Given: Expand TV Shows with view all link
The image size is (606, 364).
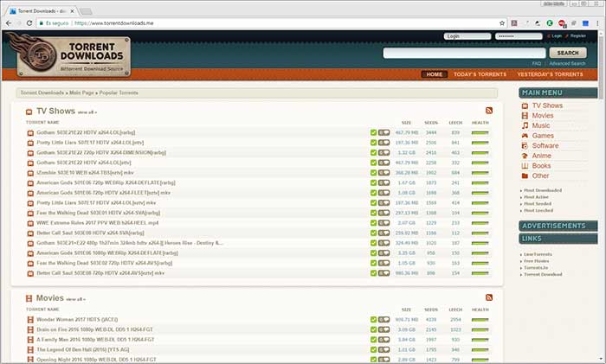Looking at the screenshot, I should click(x=87, y=112).
